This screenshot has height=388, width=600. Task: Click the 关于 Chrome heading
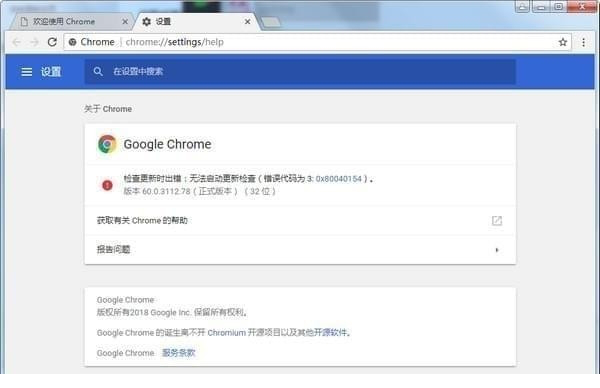(x=108, y=109)
